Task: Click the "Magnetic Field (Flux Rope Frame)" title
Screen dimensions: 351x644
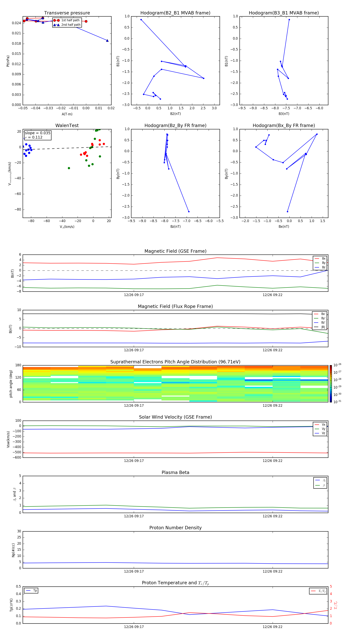Action: click(x=175, y=307)
